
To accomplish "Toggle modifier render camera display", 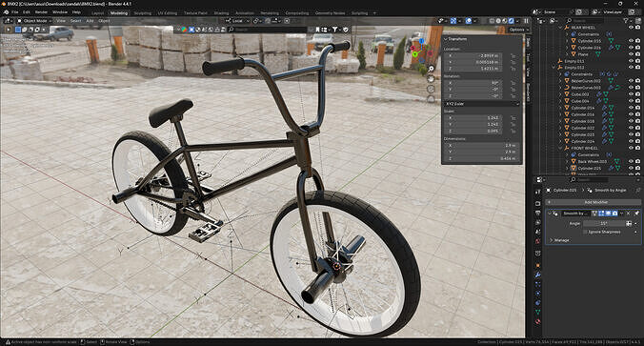I will (614, 214).
